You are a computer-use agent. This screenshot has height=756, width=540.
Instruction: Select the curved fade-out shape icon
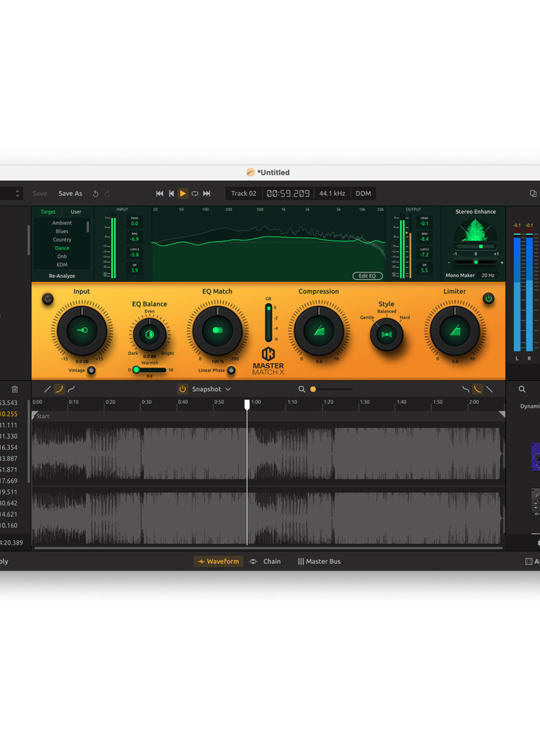coord(478,389)
